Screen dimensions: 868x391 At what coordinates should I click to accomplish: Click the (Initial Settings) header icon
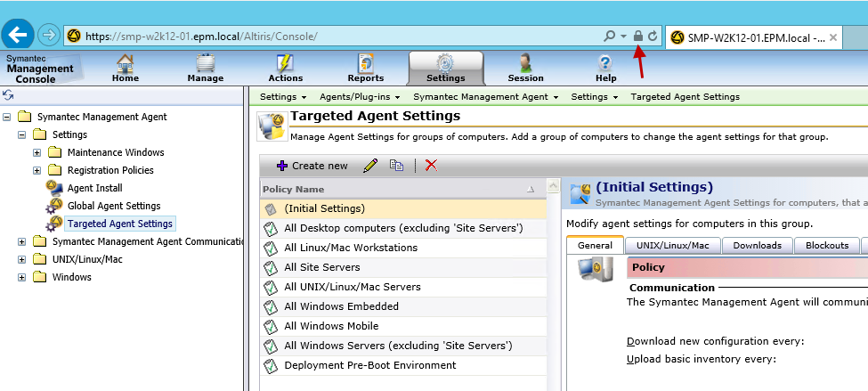[x=580, y=194]
